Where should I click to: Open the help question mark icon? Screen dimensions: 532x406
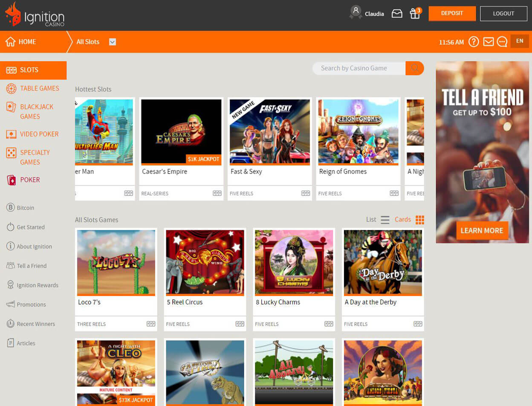coord(474,42)
